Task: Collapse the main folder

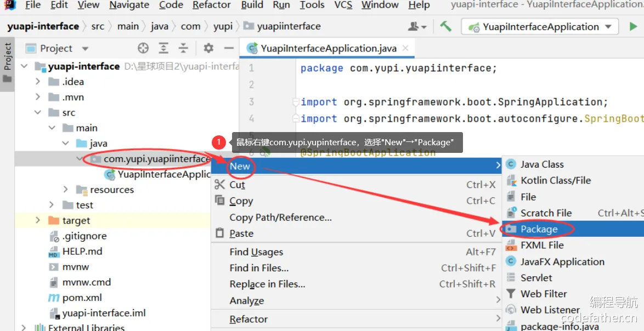Action: (x=52, y=128)
